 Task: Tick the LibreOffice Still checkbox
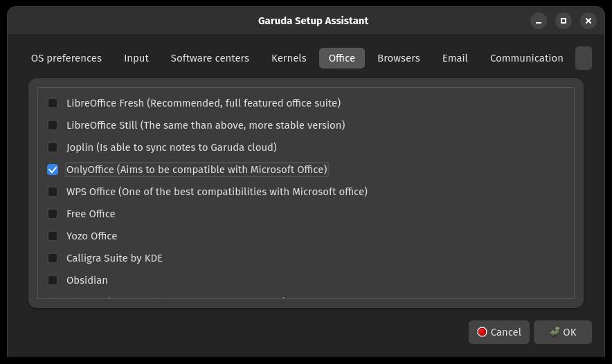(53, 125)
